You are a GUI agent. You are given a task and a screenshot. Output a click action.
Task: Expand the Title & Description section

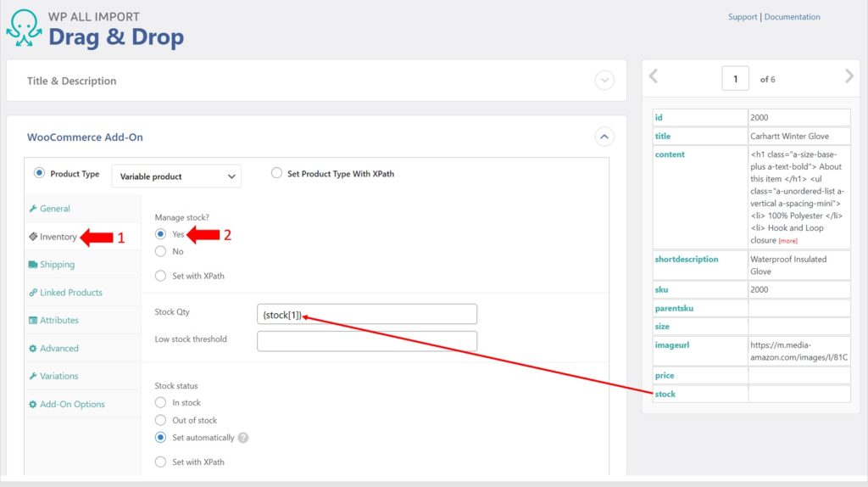(604, 81)
